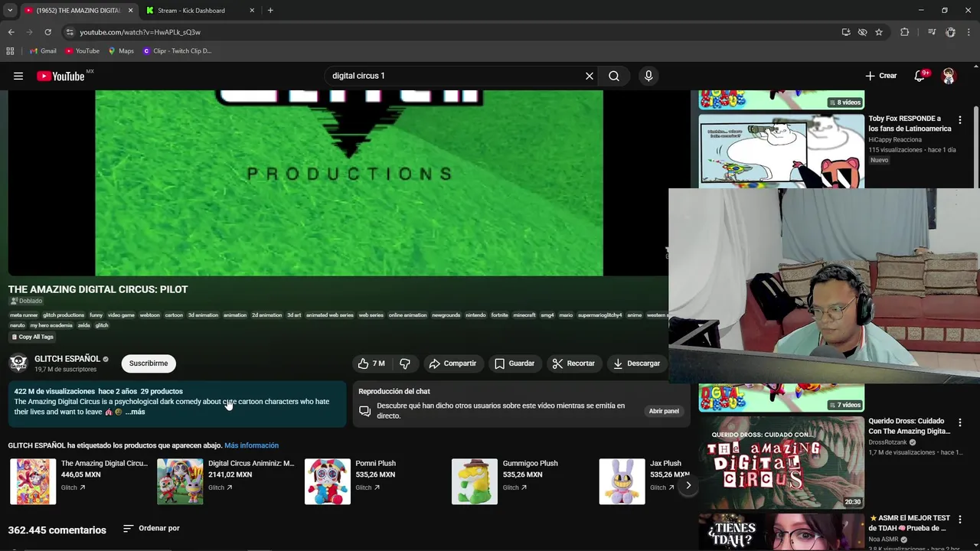Open the tab search dropdown arrow

tap(10, 11)
